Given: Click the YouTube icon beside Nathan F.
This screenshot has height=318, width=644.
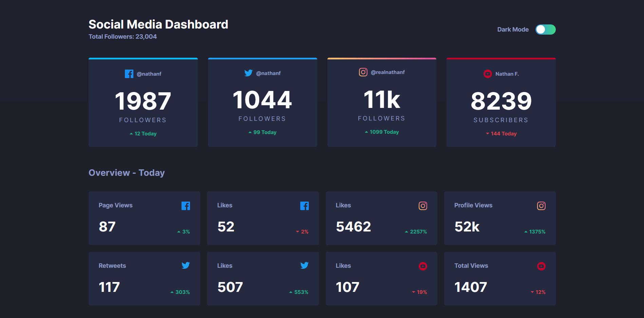Looking at the screenshot, I should pos(487,74).
